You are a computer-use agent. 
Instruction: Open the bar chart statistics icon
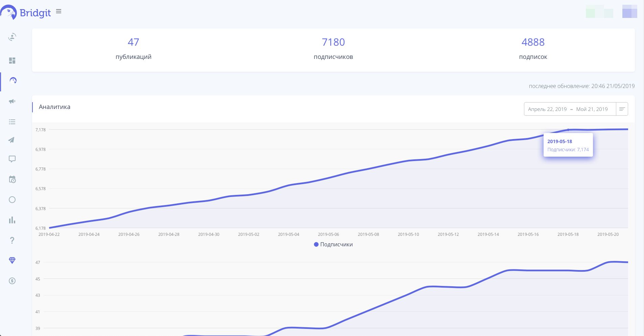tap(12, 220)
